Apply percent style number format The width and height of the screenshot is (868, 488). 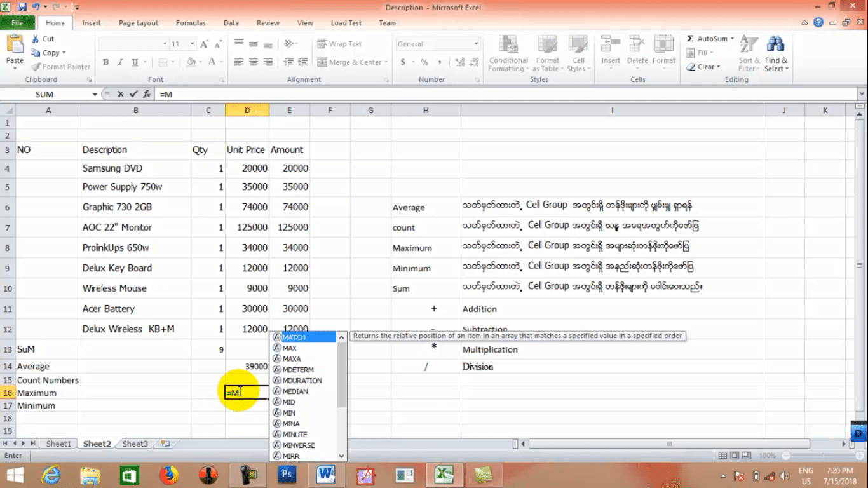click(x=424, y=62)
